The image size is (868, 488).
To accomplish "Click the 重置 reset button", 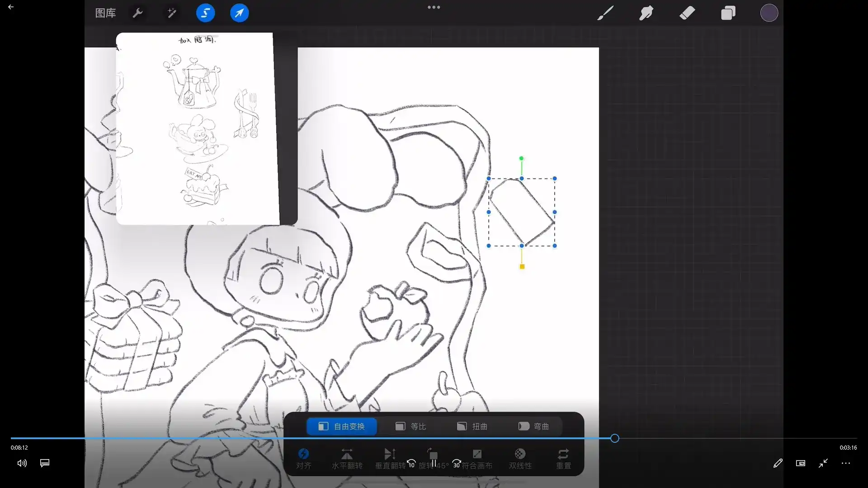I will [563, 458].
